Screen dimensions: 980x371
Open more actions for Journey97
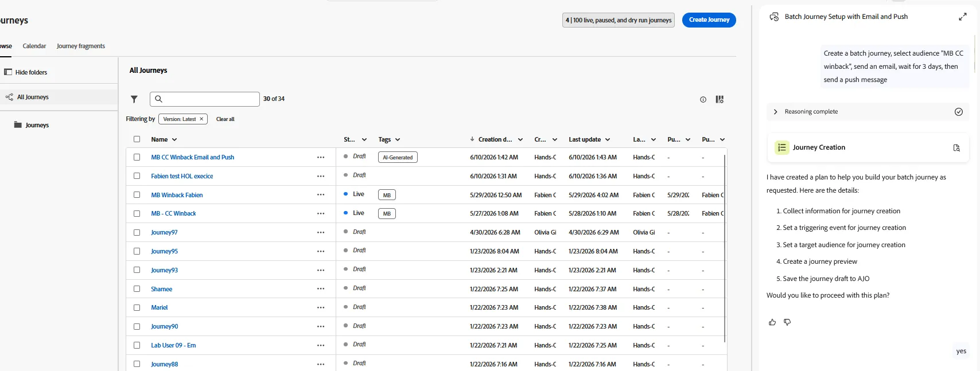click(x=321, y=232)
